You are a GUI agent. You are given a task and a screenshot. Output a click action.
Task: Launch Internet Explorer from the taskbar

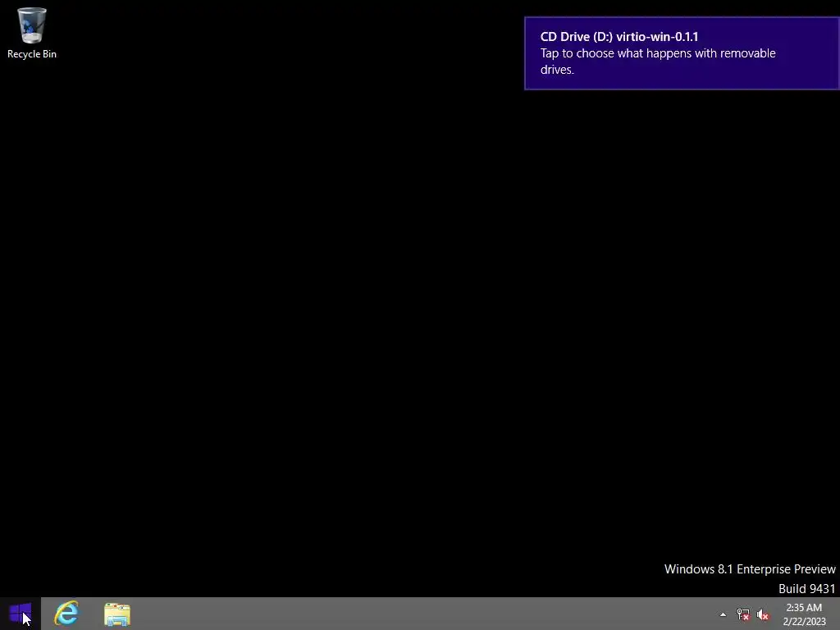point(66,614)
